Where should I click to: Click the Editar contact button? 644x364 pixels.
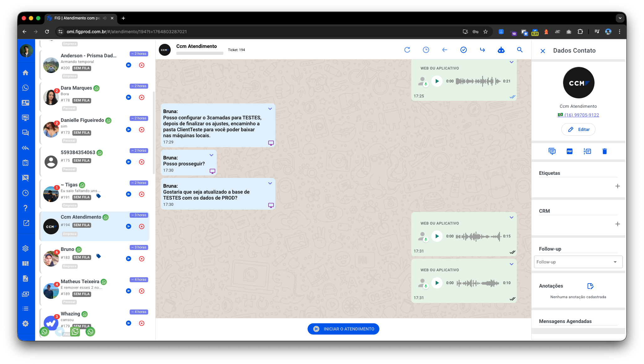click(x=578, y=129)
